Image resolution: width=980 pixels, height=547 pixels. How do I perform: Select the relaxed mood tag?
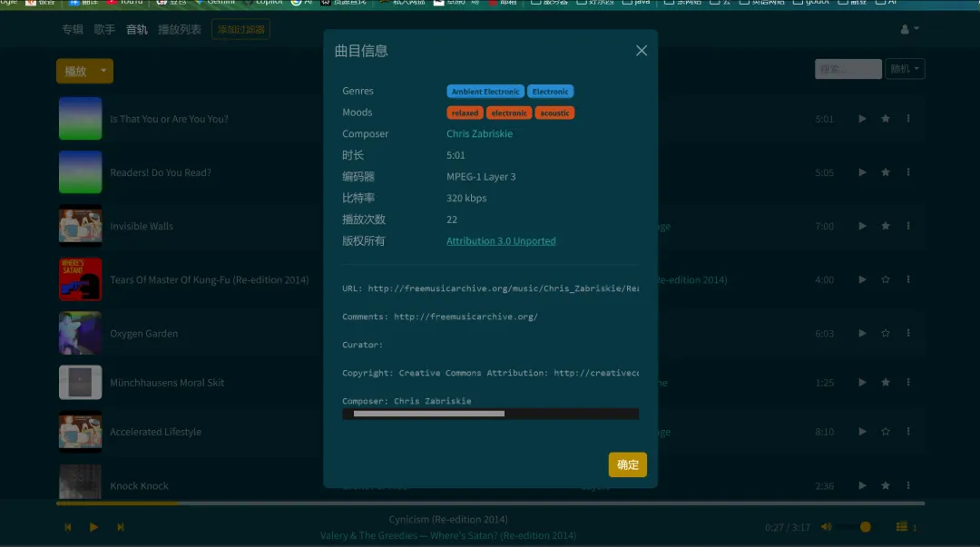tap(465, 113)
